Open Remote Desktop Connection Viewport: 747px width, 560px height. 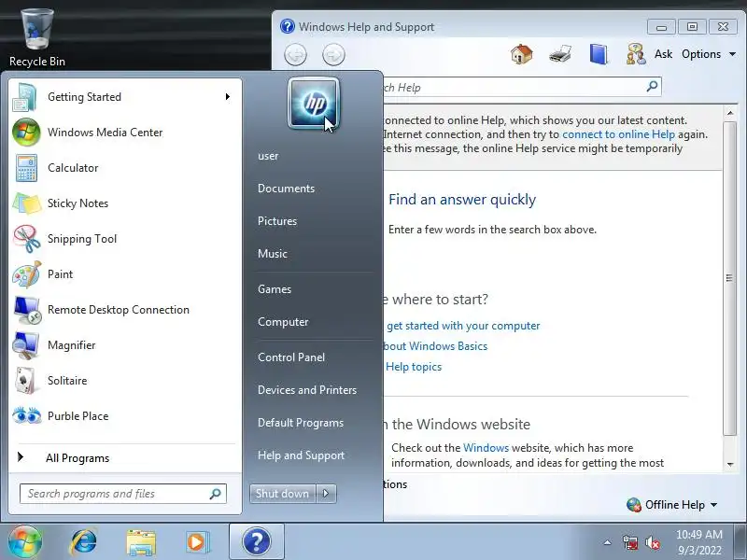[x=125, y=310]
